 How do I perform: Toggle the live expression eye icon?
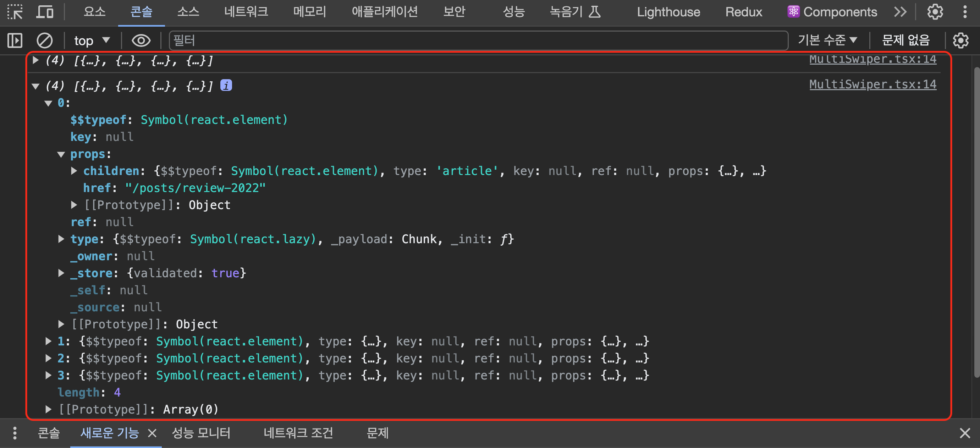coord(141,40)
